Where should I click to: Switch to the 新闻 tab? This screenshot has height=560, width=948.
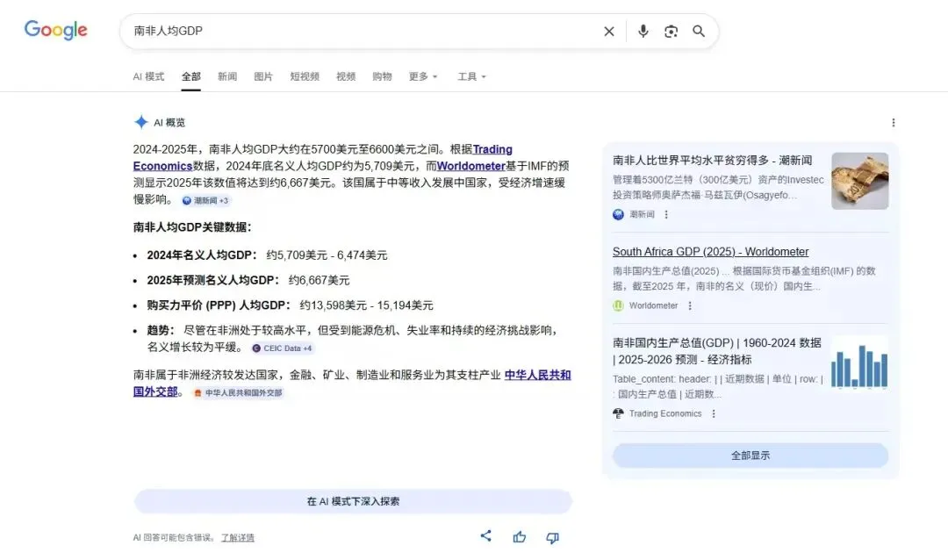pyautogui.click(x=227, y=76)
